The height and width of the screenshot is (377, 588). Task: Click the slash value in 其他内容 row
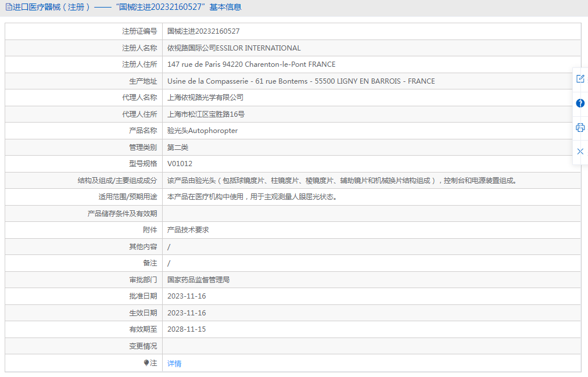tap(168, 246)
